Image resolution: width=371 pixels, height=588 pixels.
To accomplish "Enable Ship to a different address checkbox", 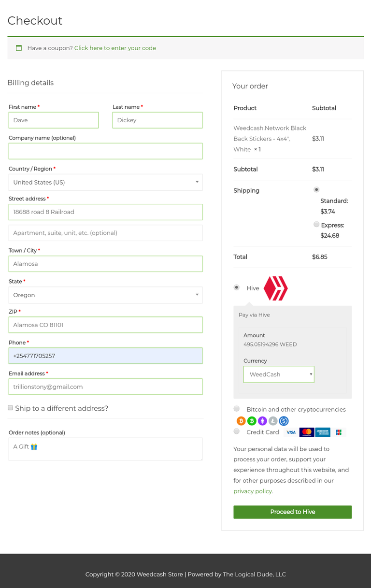I will click(10, 408).
